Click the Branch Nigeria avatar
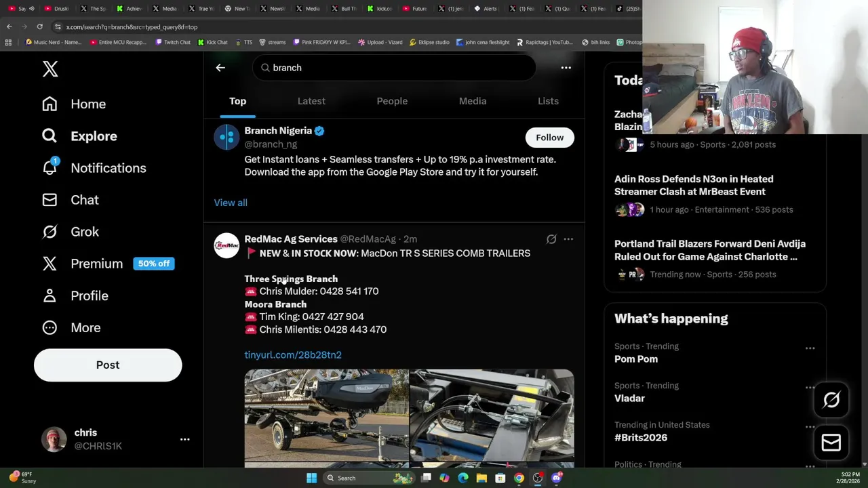 (x=226, y=138)
